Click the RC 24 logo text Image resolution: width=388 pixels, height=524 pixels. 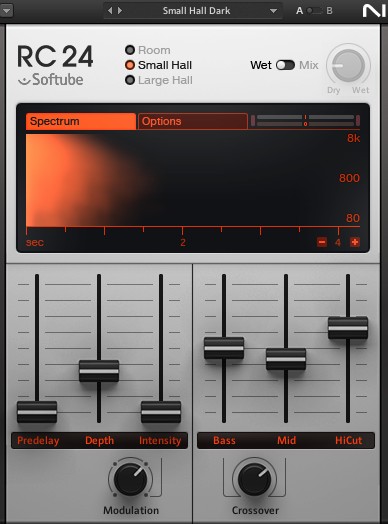tap(55, 57)
